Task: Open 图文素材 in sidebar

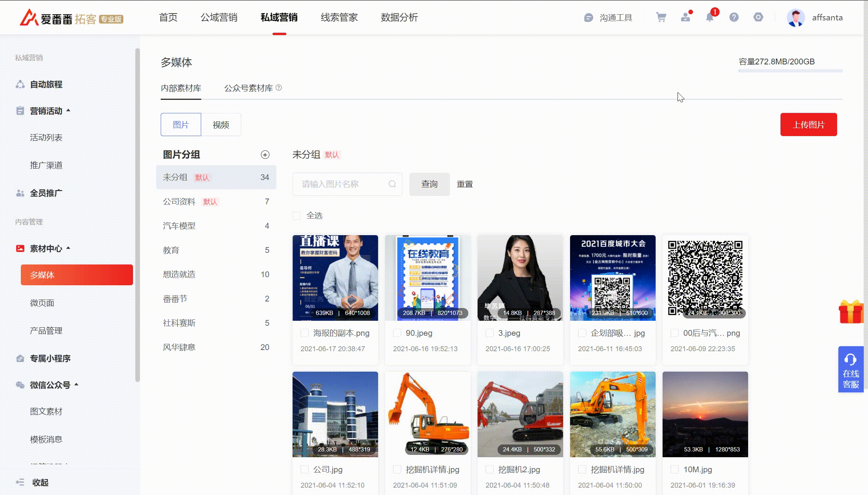Action: [x=46, y=412]
